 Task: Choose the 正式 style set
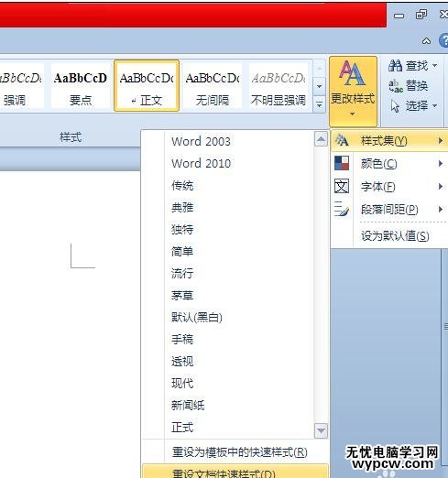(182, 427)
